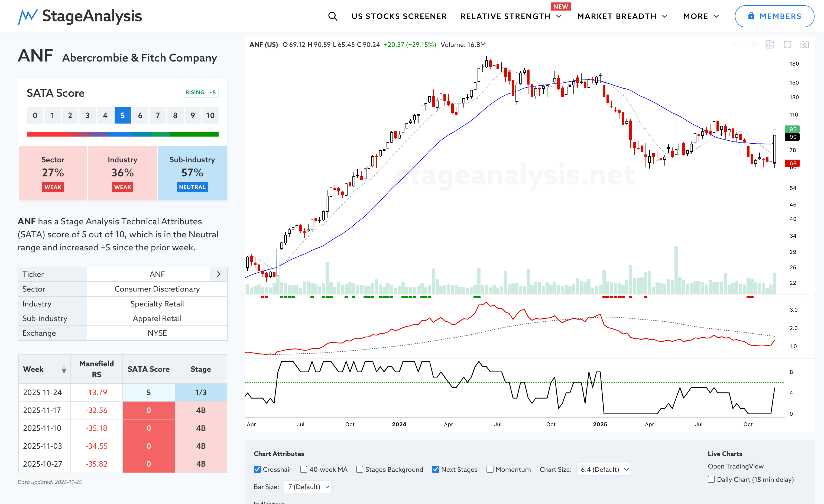This screenshot has width=824, height=504.
Task: Click the highlighted SATA score 5 box
Action: [122, 115]
